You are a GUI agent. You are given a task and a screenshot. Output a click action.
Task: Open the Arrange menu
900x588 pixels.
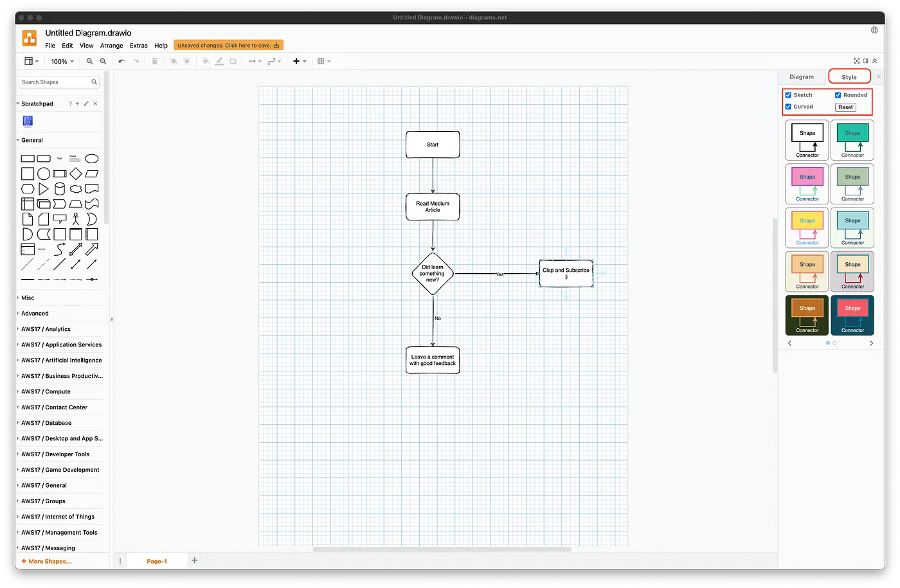(111, 46)
